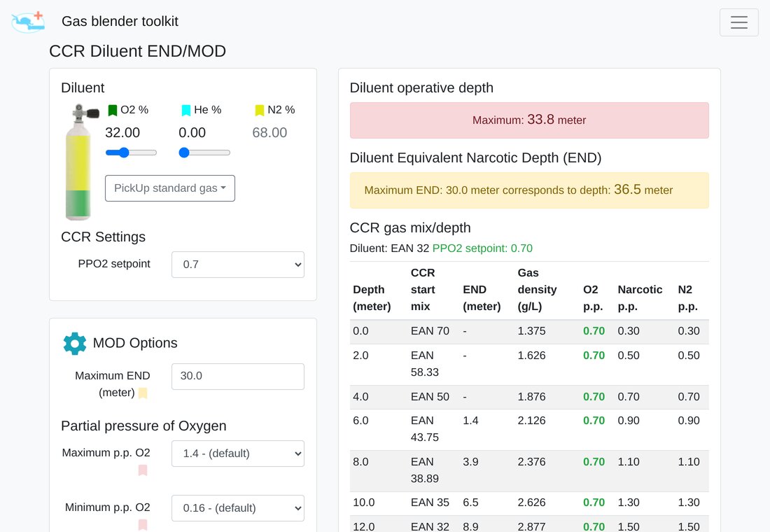The height and width of the screenshot is (532, 770).
Task: Click the pink marker under Maximum p.p. O2
Action: [143, 470]
